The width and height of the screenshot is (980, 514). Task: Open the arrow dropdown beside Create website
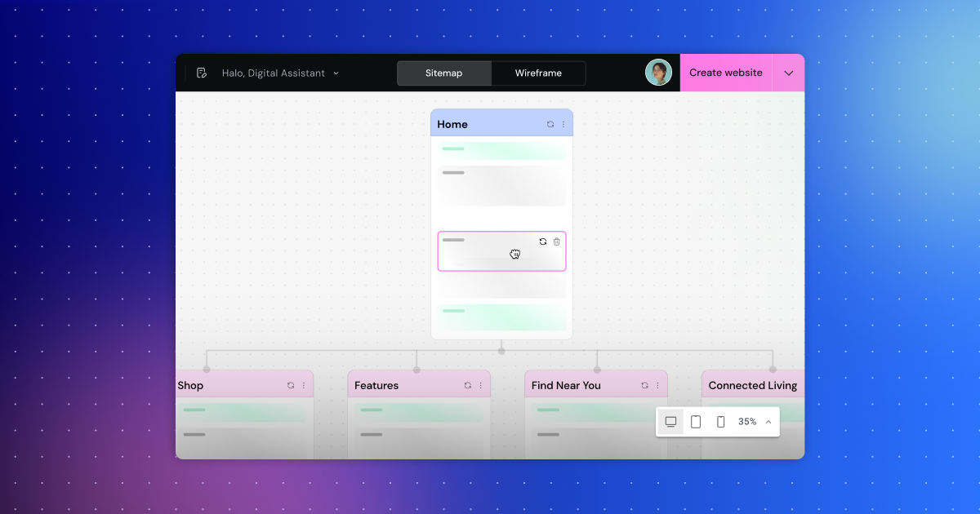coord(788,73)
